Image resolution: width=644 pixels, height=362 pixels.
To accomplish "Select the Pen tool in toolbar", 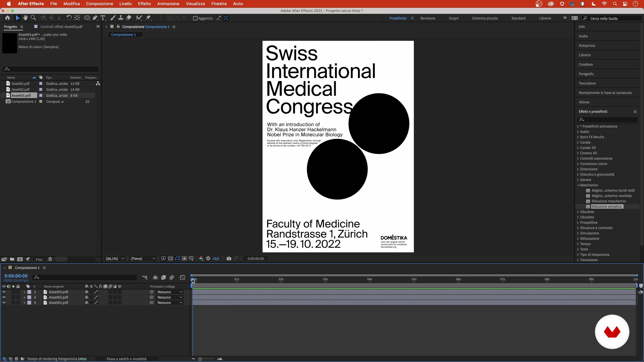I will [x=95, y=18].
